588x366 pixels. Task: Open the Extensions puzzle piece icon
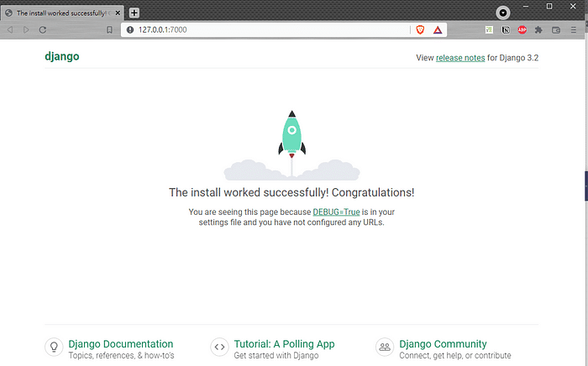(x=538, y=29)
